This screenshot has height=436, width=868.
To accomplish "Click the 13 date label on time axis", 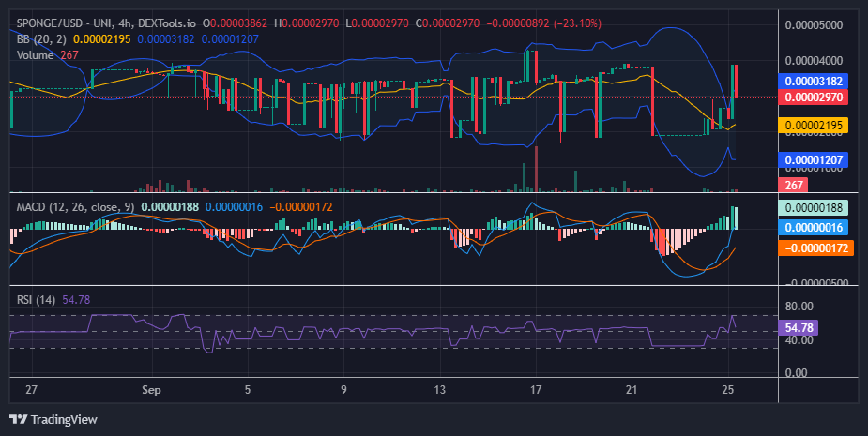I will (x=439, y=389).
